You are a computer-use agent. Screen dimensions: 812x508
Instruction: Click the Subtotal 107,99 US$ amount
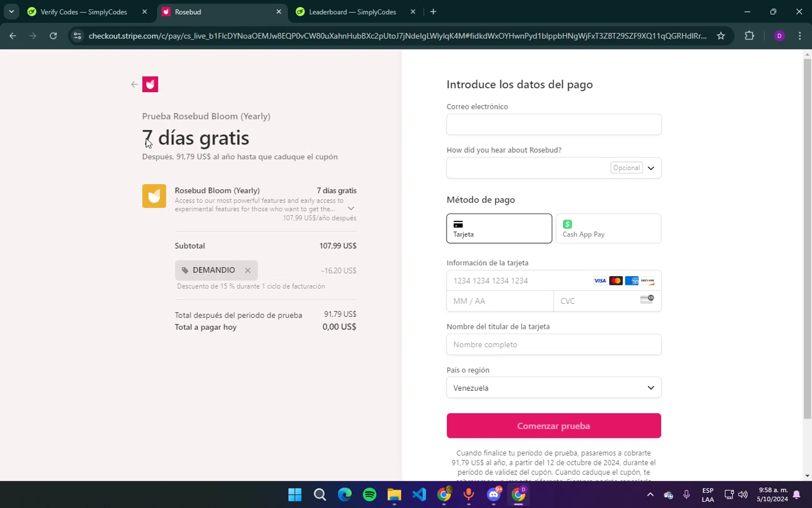point(338,246)
